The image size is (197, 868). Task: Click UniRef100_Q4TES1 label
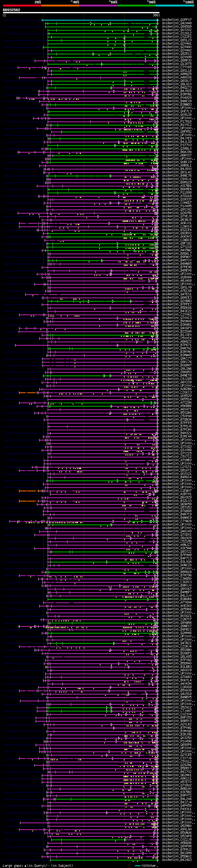point(177,294)
